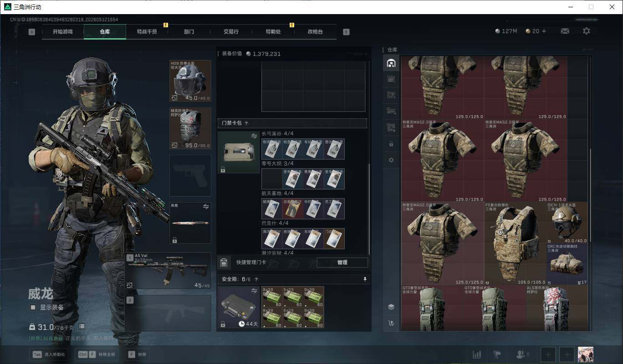Select the equipped body armor slot 95.0/95.0
This screenshot has width=623, height=364.
point(190,128)
